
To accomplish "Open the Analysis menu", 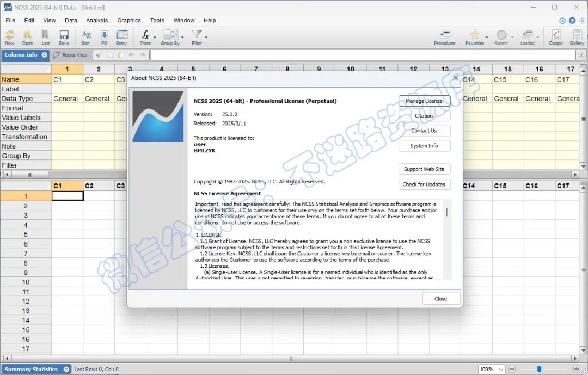I will pos(97,20).
